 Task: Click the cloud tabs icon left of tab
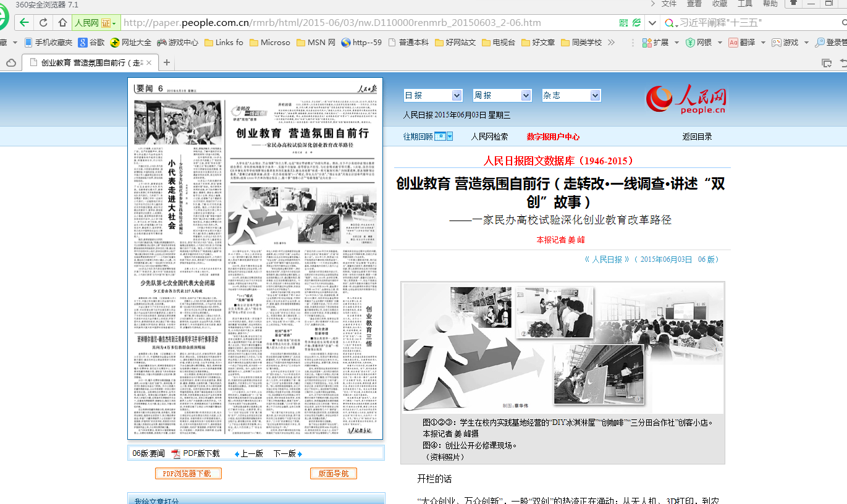11,62
